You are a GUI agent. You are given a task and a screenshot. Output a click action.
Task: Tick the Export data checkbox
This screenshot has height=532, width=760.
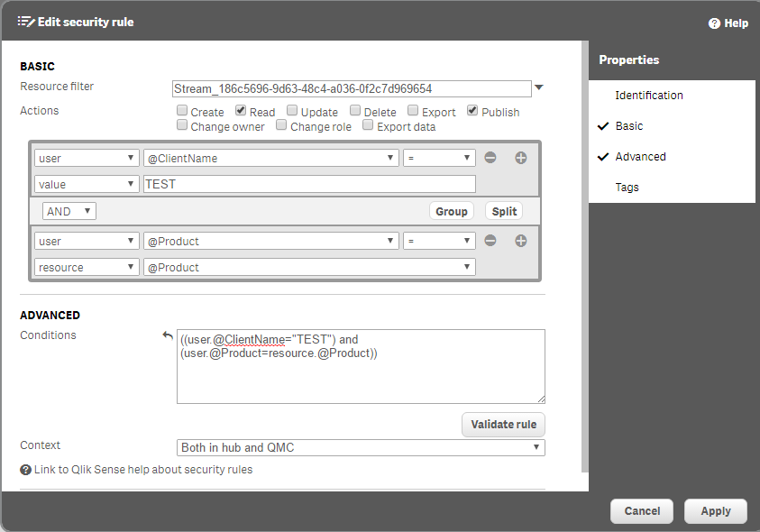368,126
